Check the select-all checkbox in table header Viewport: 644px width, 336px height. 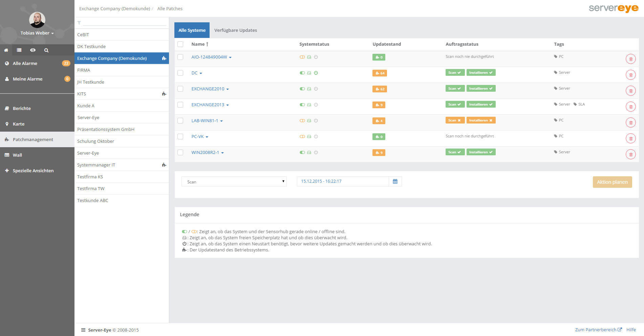pyautogui.click(x=180, y=44)
